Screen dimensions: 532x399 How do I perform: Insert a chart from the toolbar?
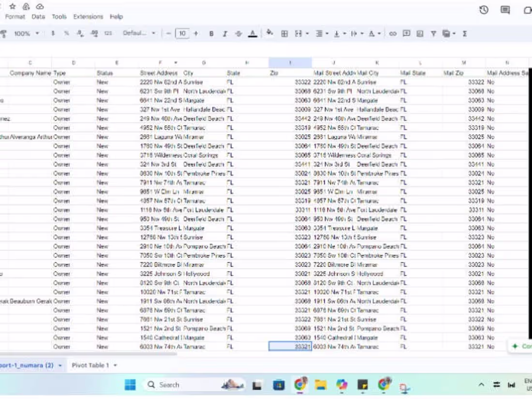tap(420, 33)
